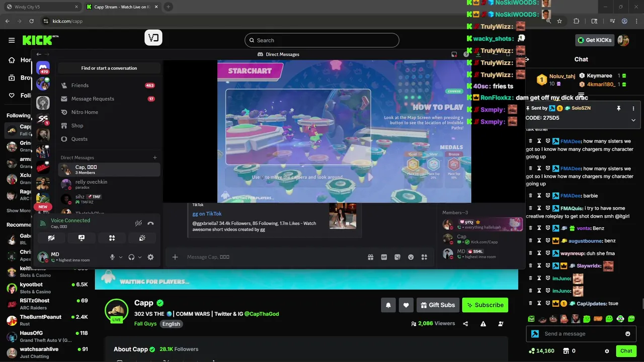Collapse the Kick chat panel arrow

click(x=527, y=59)
